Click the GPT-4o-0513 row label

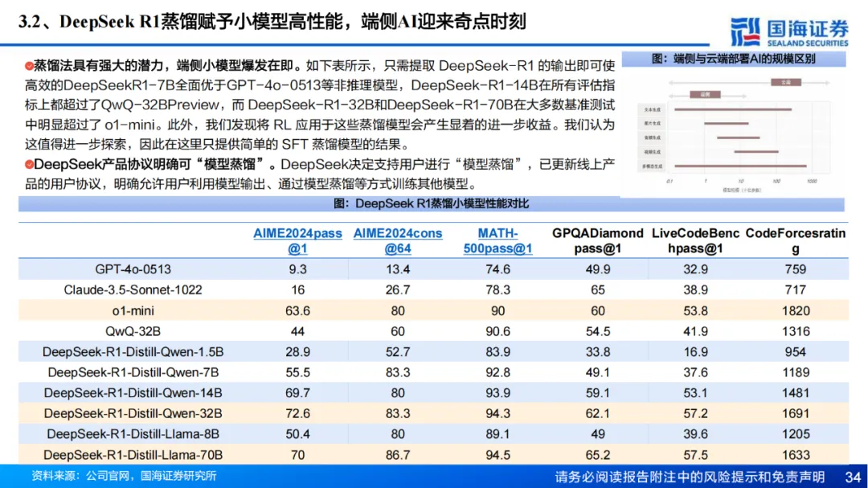133,269
